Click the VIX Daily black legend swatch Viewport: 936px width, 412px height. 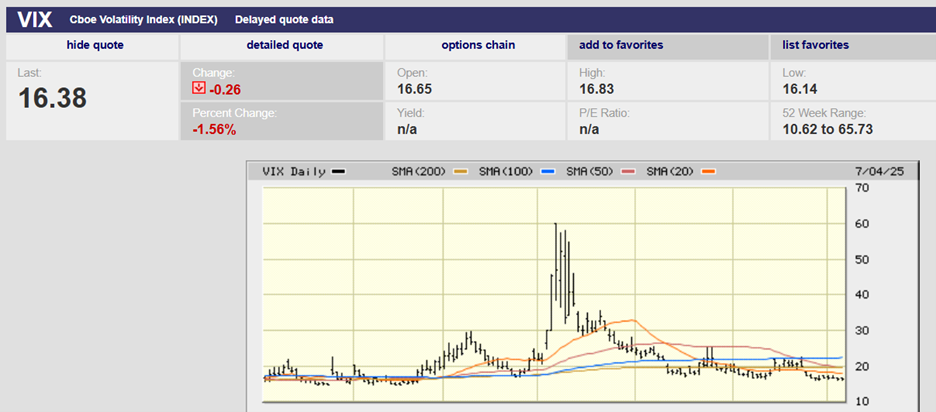pyautogui.click(x=338, y=172)
